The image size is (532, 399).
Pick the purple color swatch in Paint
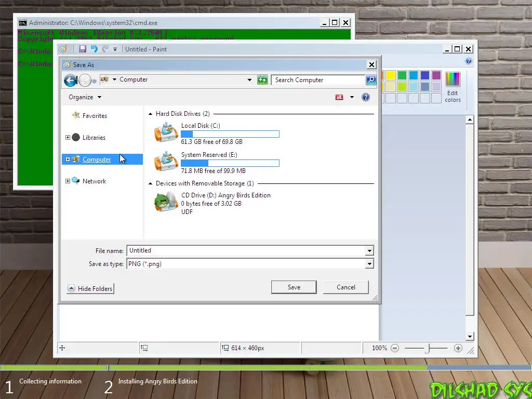pyautogui.click(x=436, y=75)
